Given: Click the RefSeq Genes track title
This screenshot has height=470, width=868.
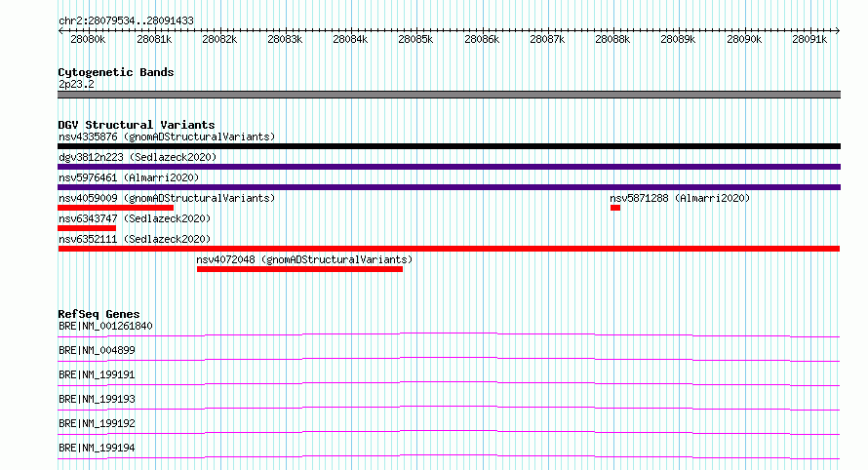Looking at the screenshot, I should (99, 314).
